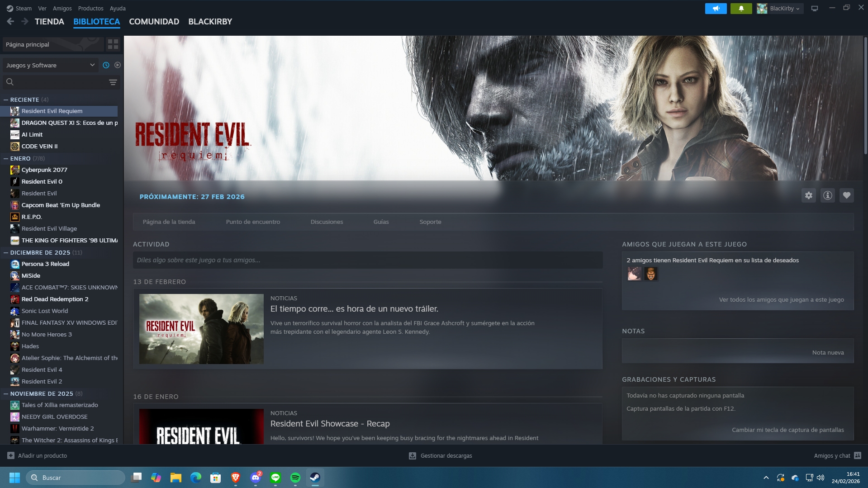Add Resident Evil Requiem to favorites heart
Viewport: 868px width, 488px height.
coord(846,195)
